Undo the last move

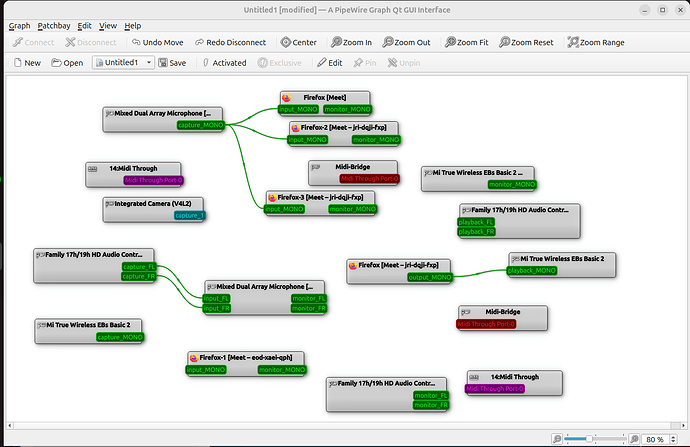[158, 42]
